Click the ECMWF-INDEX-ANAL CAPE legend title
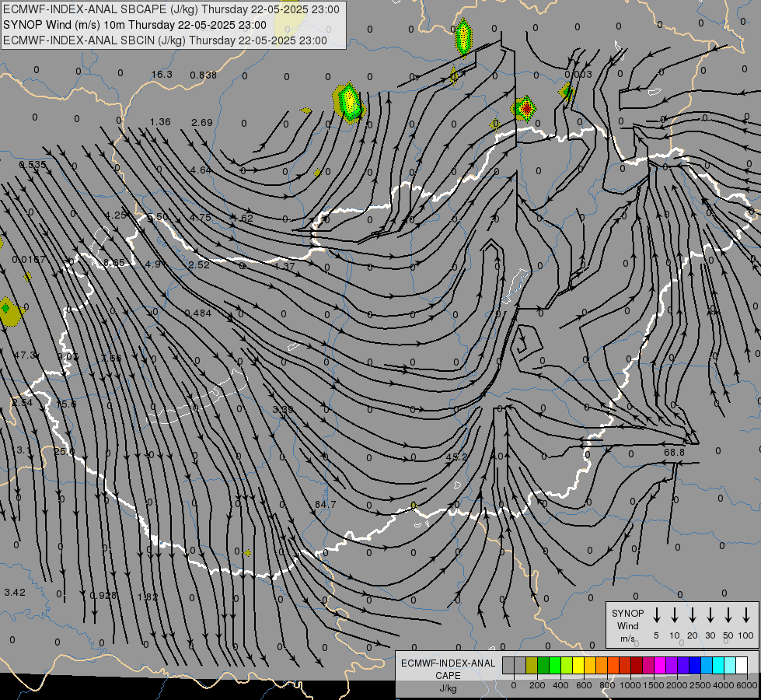Image resolution: width=761 pixels, height=700 pixels. [x=448, y=669]
